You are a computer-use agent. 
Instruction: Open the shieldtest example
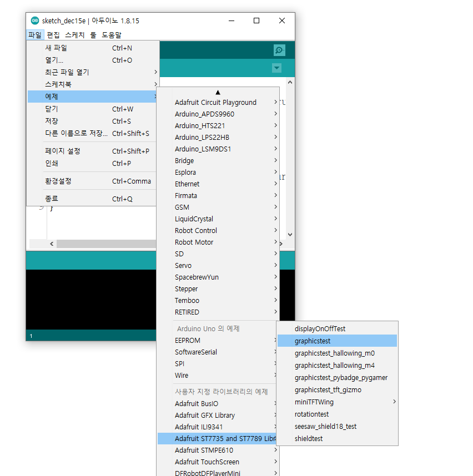click(337, 438)
